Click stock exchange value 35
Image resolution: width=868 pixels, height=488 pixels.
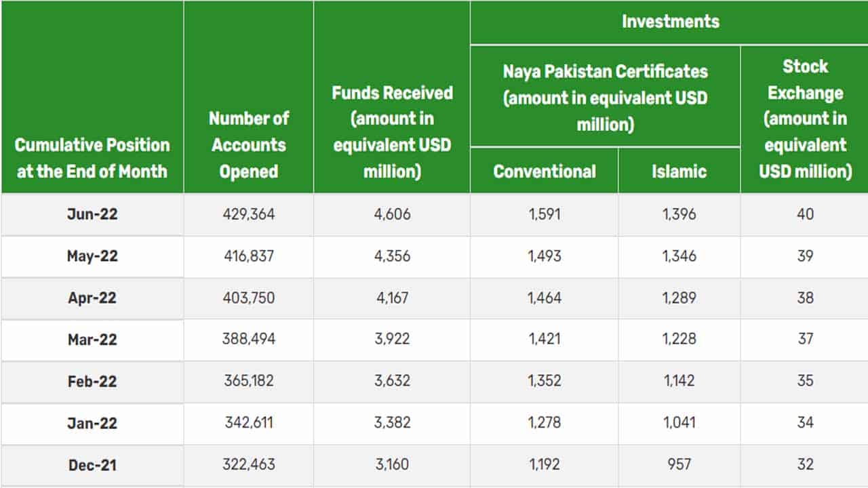[805, 382]
